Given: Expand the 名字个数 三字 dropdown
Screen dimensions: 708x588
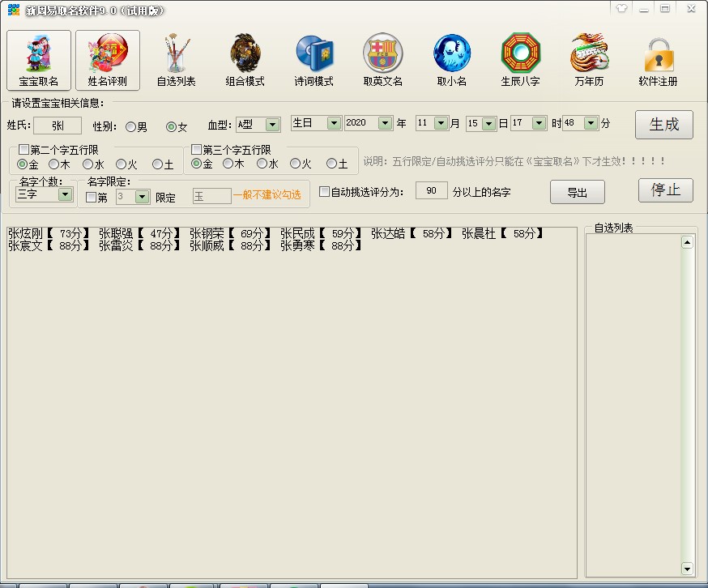Looking at the screenshot, I should coord(65,194).
